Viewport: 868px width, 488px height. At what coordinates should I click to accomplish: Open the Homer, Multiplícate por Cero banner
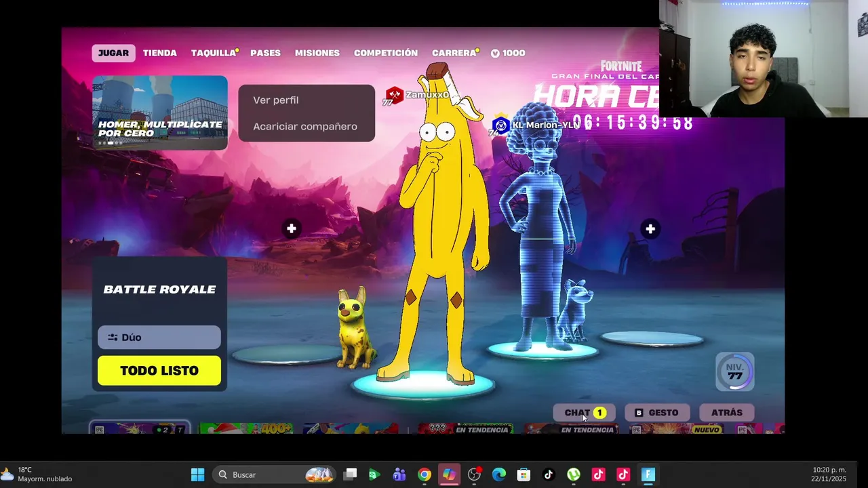160,113
